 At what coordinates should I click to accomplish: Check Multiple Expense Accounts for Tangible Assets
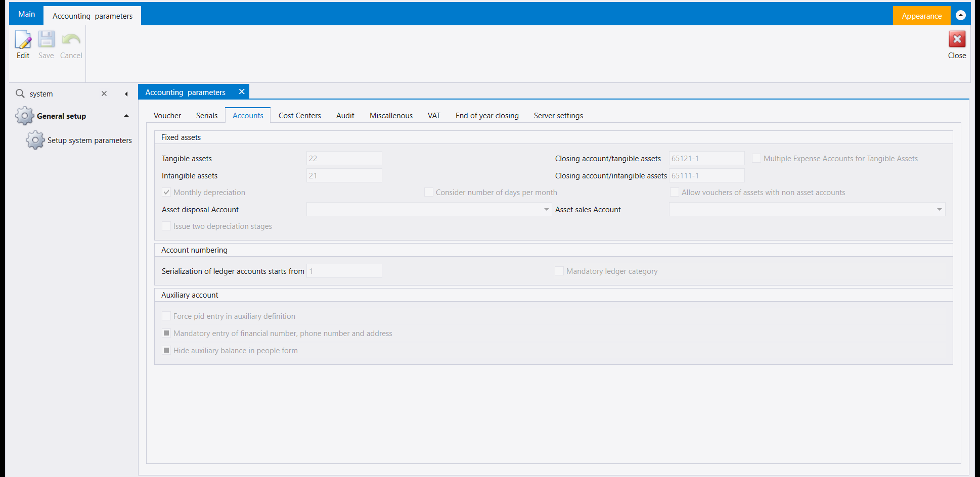(756, 158)
